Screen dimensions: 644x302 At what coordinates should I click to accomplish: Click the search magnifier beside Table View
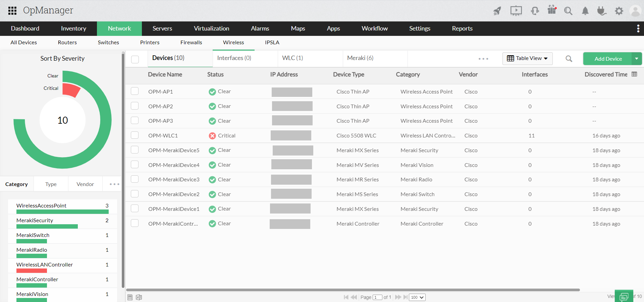point(569,59)
